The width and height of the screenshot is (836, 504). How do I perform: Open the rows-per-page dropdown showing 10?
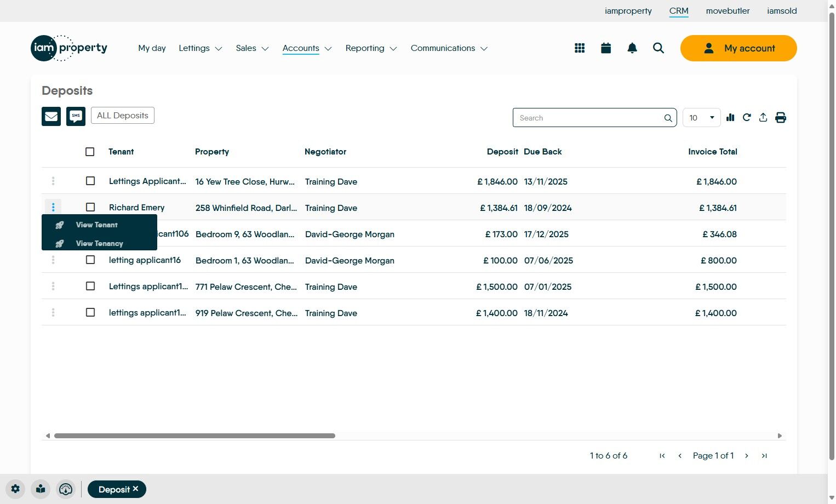coord(702,118)
